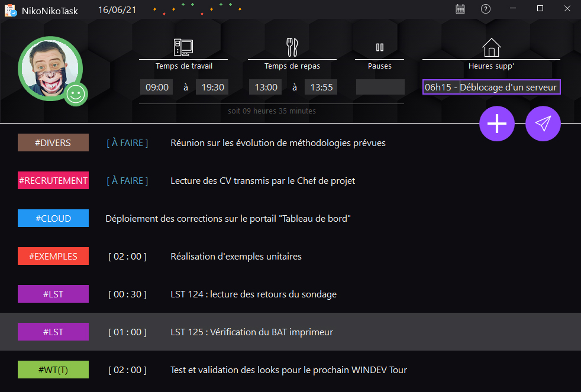
Task: Click the #RECRUTEMENT pink category tag
Action: tap(53, 180)
